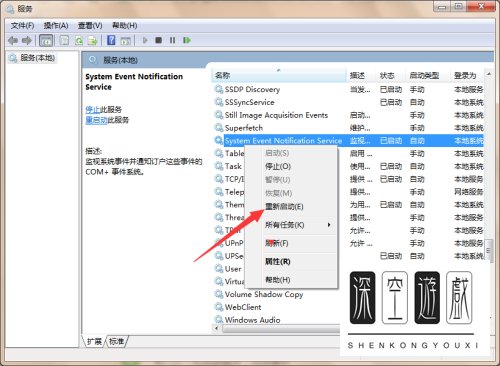Select Still Image Acquisition Events row
Image resolution: width=500 pixels, height=366 pixels.
coord(349,115)
